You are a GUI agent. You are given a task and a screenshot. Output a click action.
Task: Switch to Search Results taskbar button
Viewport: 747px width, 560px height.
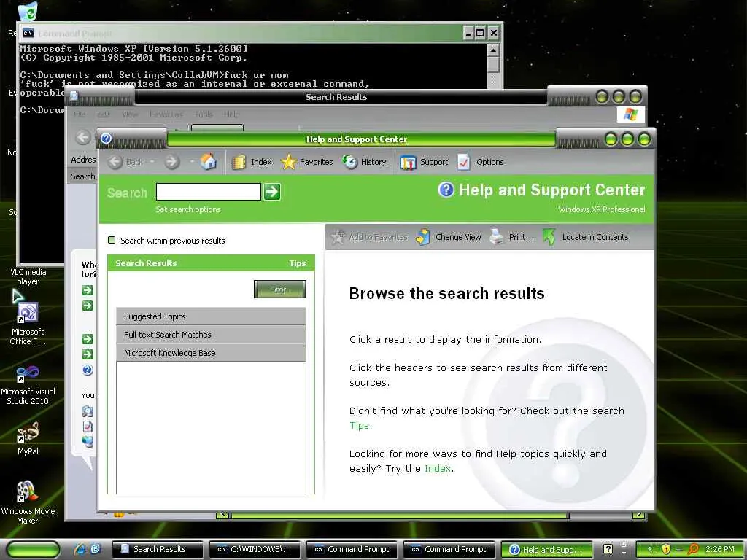(158, 549)
